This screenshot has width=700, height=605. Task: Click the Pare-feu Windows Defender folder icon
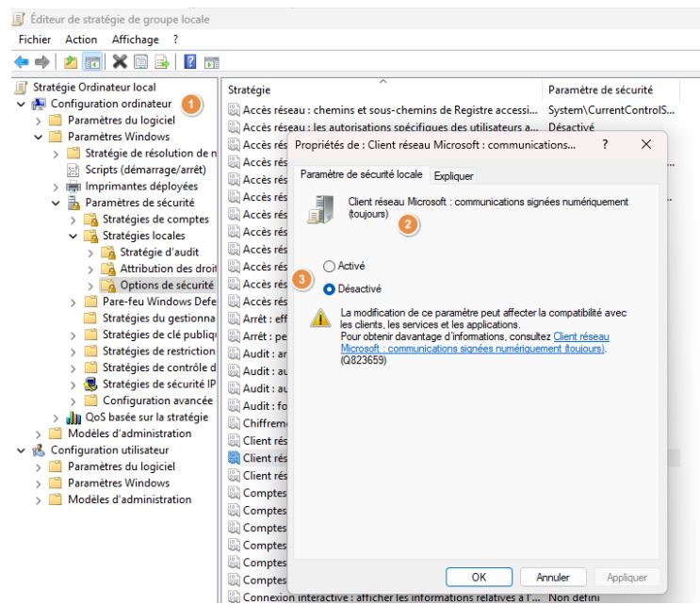(x=90, y=302)
